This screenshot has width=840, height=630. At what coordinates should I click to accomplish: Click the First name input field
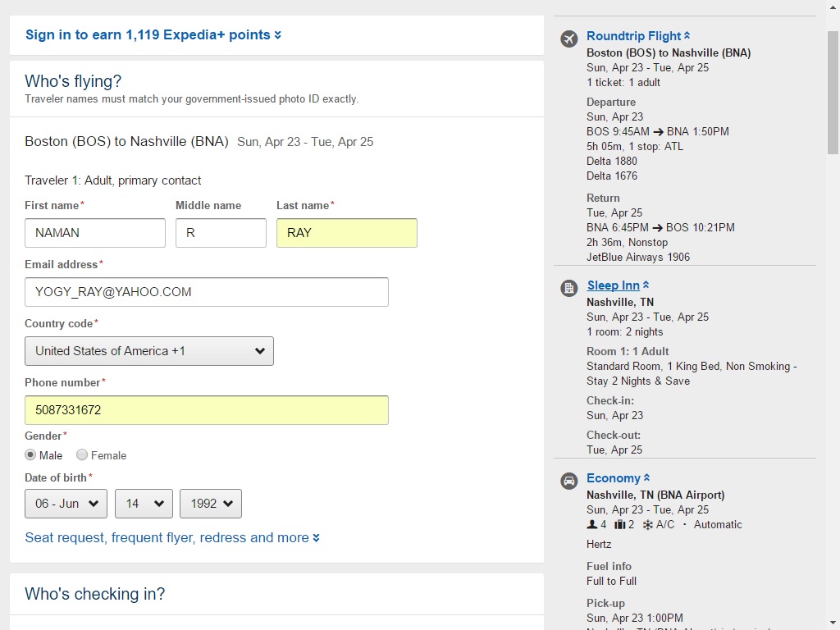[95, 233]
